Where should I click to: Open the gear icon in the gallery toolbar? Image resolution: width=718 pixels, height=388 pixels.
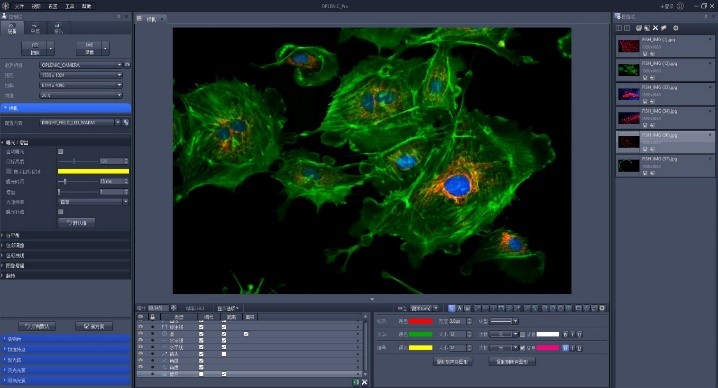(x=675, y=28)
